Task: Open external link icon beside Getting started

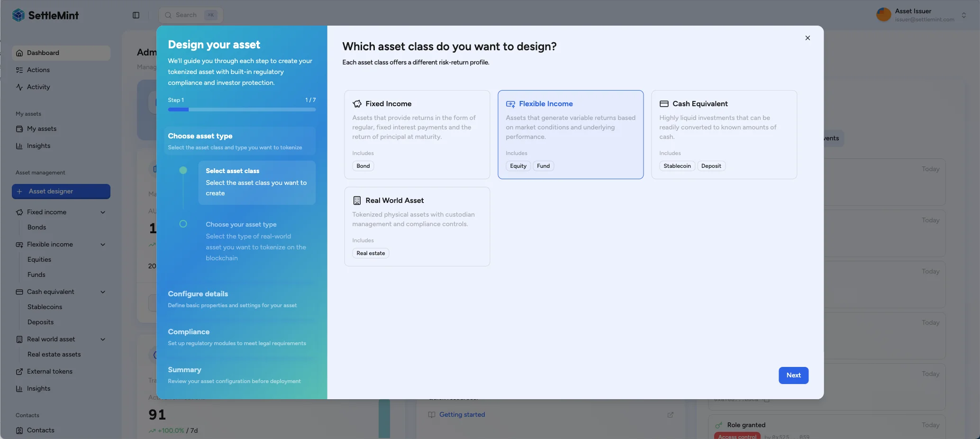Action: [670, 415]
